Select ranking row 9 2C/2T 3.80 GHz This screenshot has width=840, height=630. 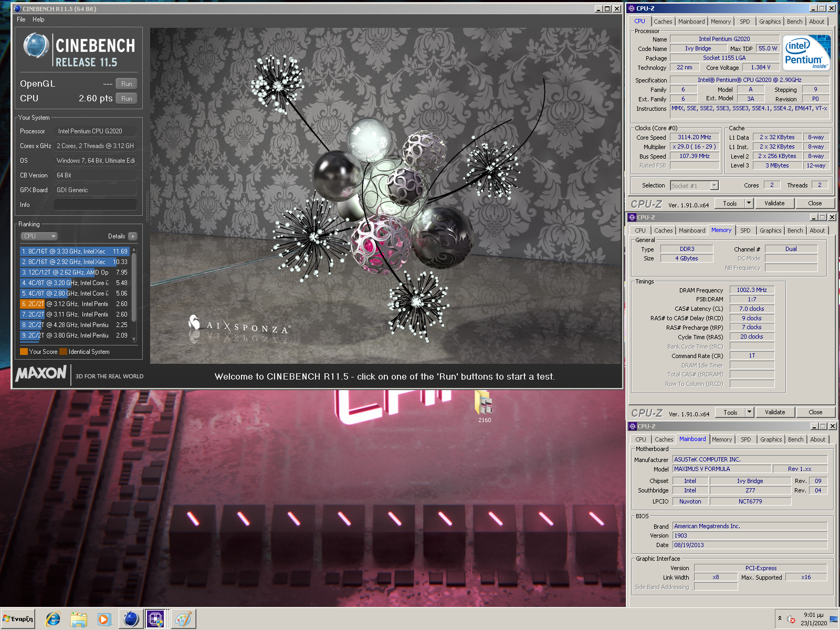75,335
